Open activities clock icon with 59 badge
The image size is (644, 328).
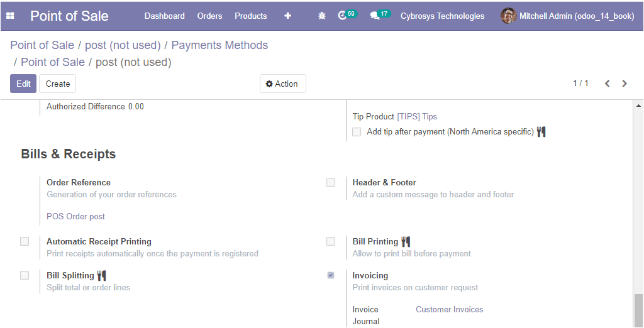347,15
